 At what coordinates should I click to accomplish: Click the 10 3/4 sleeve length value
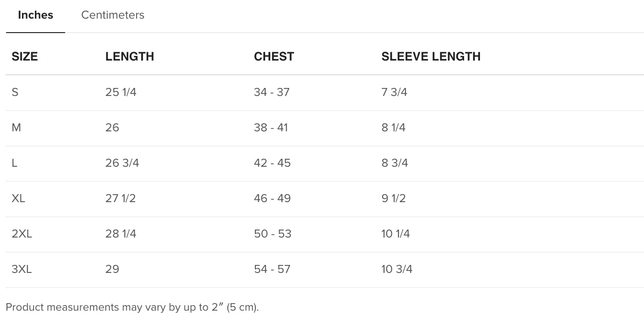[397, 269]
